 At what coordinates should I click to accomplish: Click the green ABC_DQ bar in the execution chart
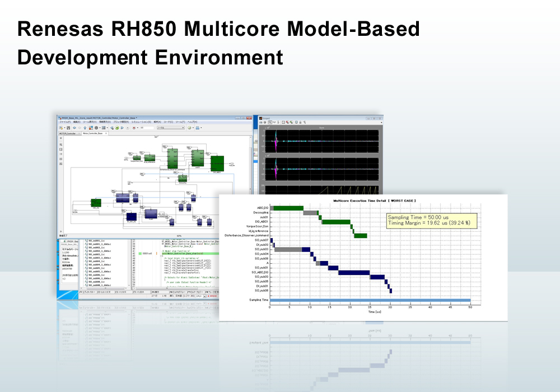click(288, 208)
